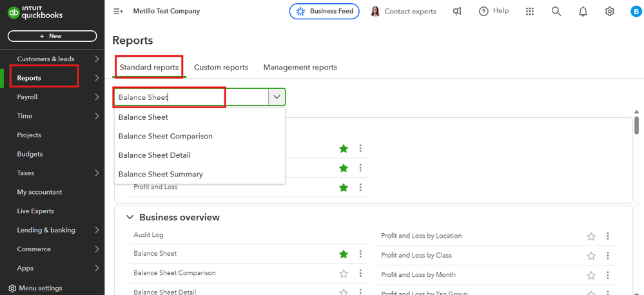This screenshot has height=295, width=644.
Task: Collapse the Business overview section
Action: point(130,218)
